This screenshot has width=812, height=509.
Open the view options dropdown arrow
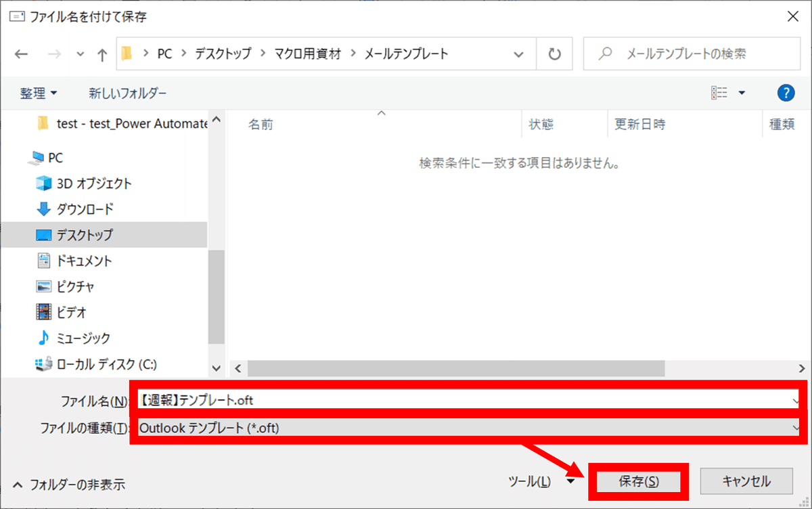tap(742, 93)
